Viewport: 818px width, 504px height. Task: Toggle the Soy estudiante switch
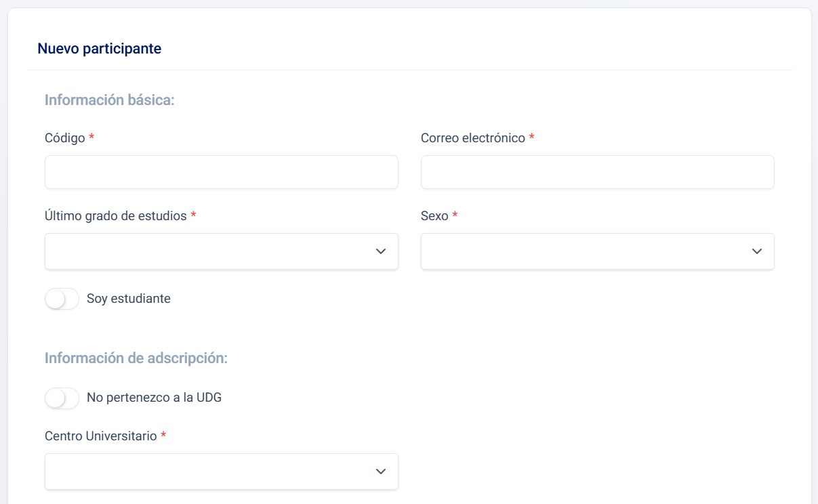(62, 299)
